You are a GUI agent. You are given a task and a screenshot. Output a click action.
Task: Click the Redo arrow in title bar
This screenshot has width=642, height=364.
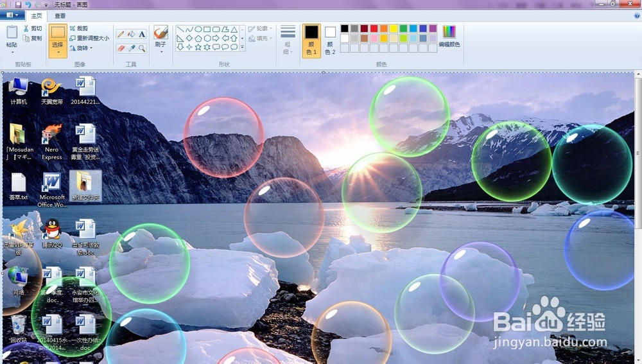pyautogui.click(x=38, y=4)
